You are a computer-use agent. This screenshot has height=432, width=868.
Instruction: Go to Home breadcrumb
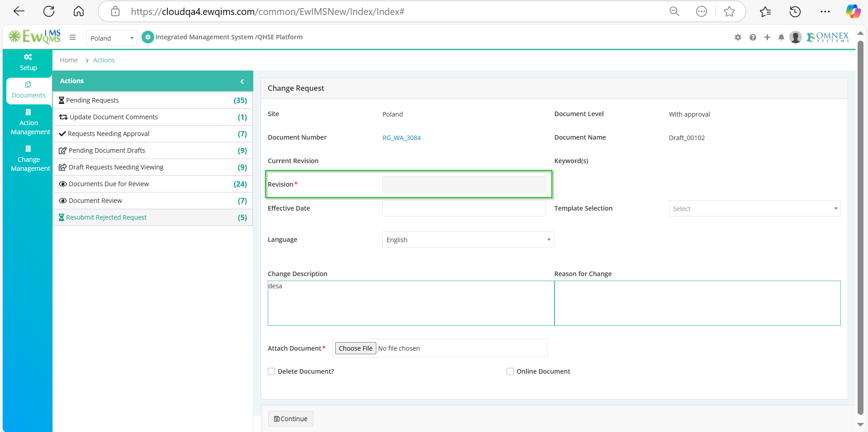(x=69, y=60)
